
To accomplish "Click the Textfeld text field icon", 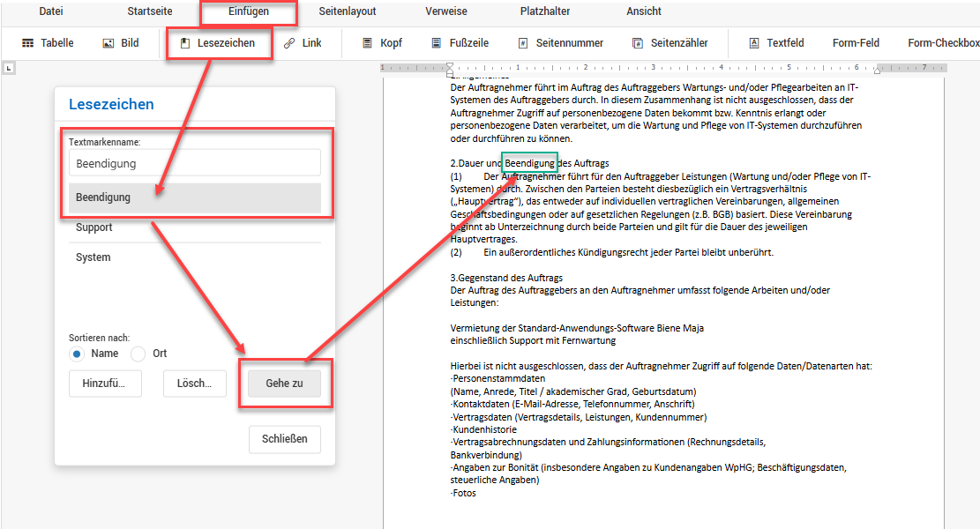I will pos(754,43).
